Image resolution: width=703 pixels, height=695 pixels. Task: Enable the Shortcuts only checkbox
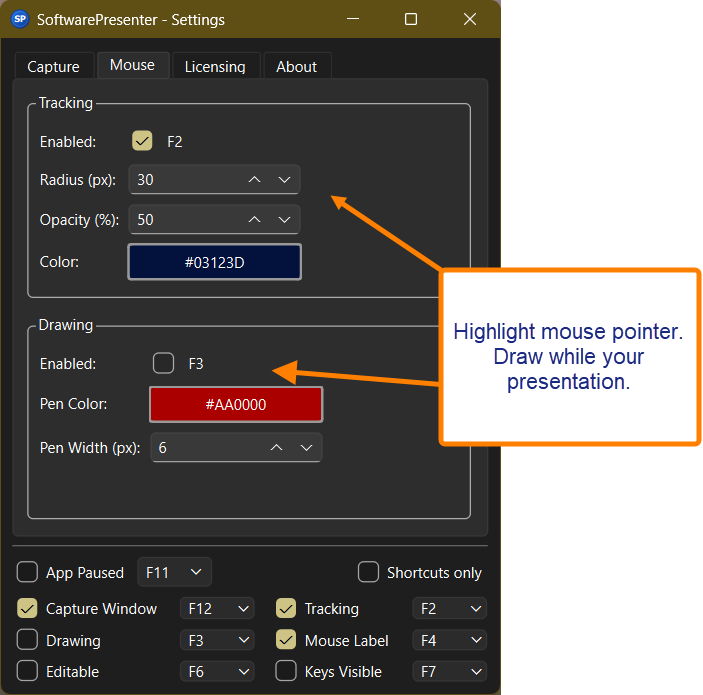click(369, 572)
